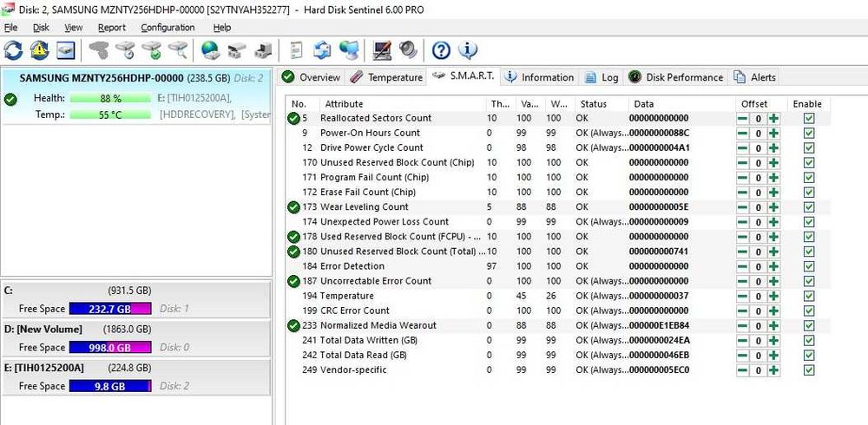Click the globe with monitor network icon
The height and width of the screenshot is (425, 868).
(349, 50)
